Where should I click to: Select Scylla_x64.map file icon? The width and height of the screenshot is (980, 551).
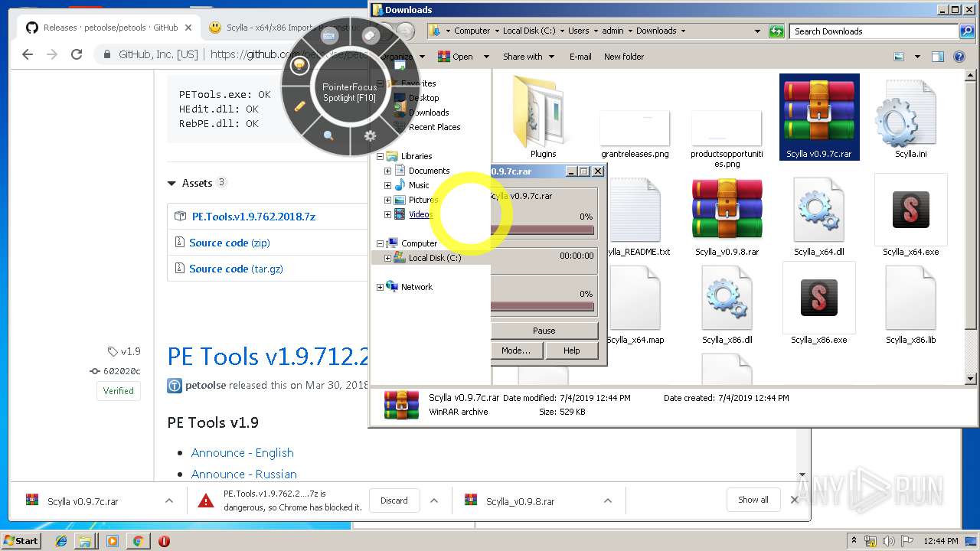(635, 299)
